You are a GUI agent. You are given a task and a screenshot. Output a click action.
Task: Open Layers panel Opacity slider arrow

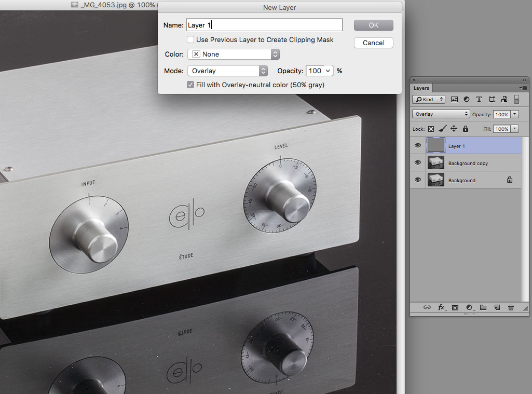(515, 114)
